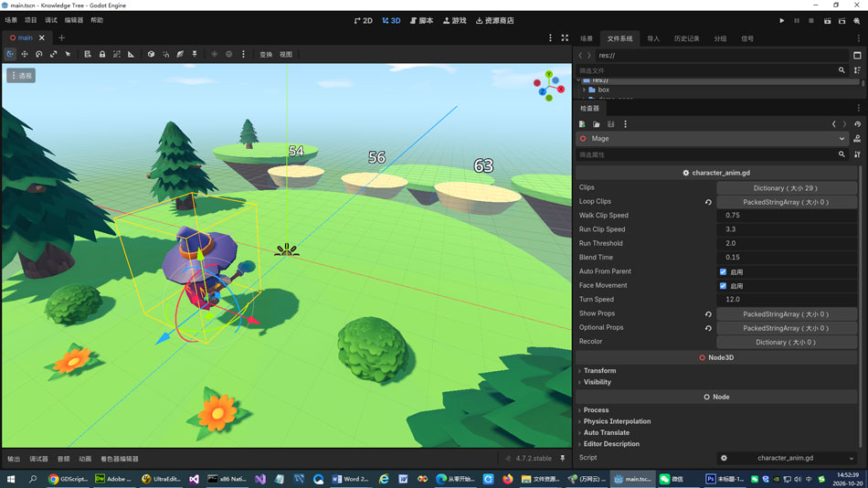Click the res:// path field

click(x=721, y=56)
